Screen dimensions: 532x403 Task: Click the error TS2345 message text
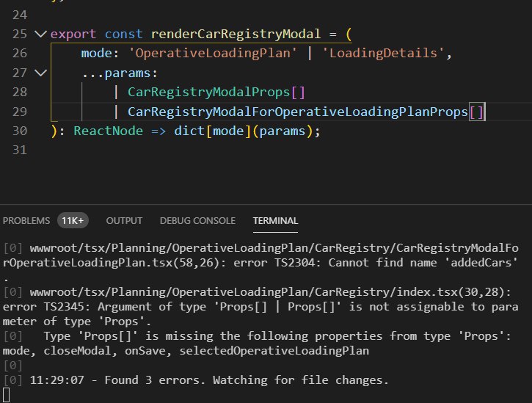point(260,314)
